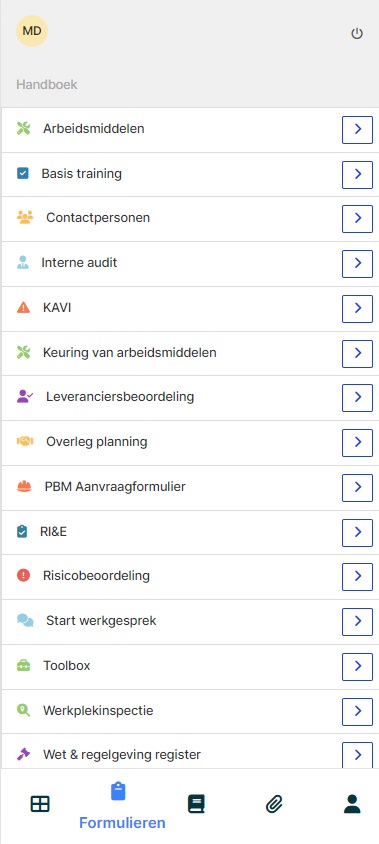Expand Arbeidsmiddelen with its chevron button
This screenshot has width=379, height=844.
[x=357, y=129]
